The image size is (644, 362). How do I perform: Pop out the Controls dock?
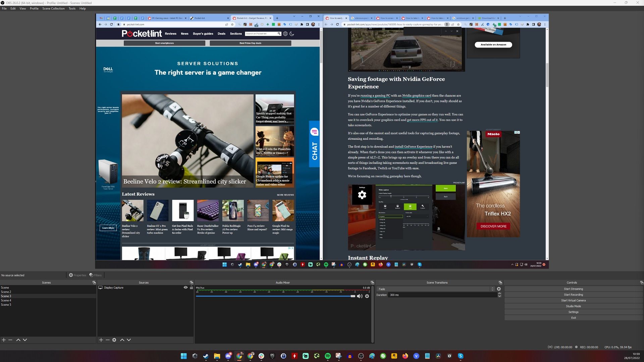click(x=642, y=283)
